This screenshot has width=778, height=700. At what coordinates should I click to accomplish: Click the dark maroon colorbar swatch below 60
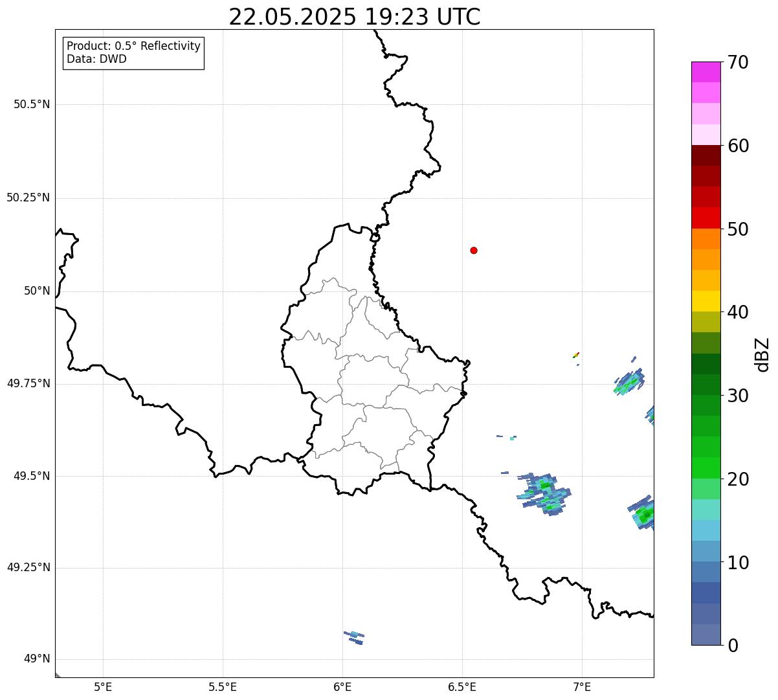click(x=706, y=155)
